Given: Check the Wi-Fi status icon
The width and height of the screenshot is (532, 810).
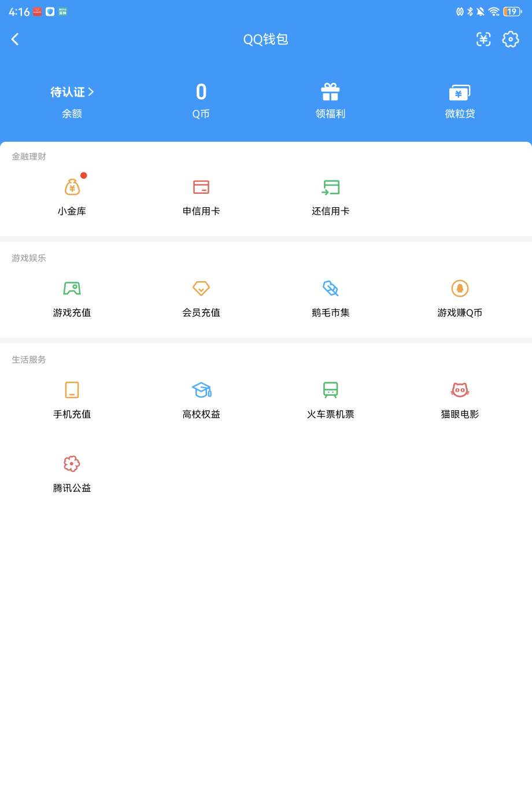Looking at the screenshot, I should tap(494, 12).
